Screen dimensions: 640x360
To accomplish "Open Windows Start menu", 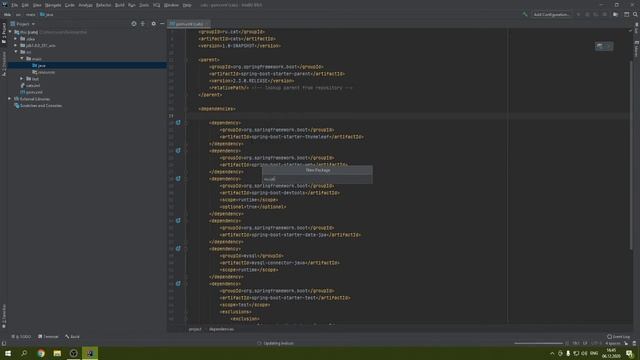I will click(x=8, y=353).
